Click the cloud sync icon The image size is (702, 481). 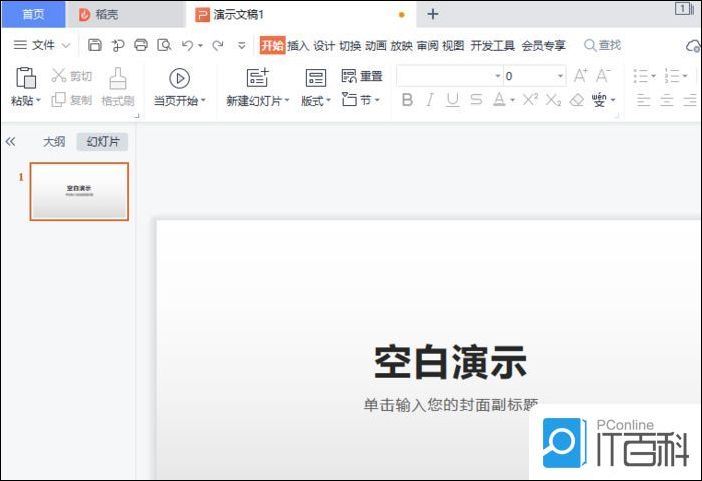click(693, 46)
